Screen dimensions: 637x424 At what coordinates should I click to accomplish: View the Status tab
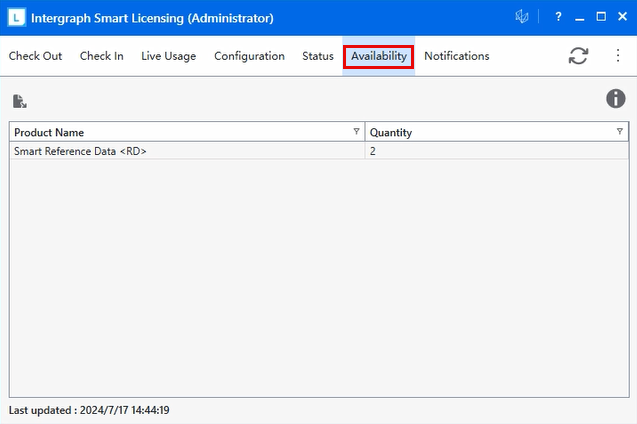[318, 56]
